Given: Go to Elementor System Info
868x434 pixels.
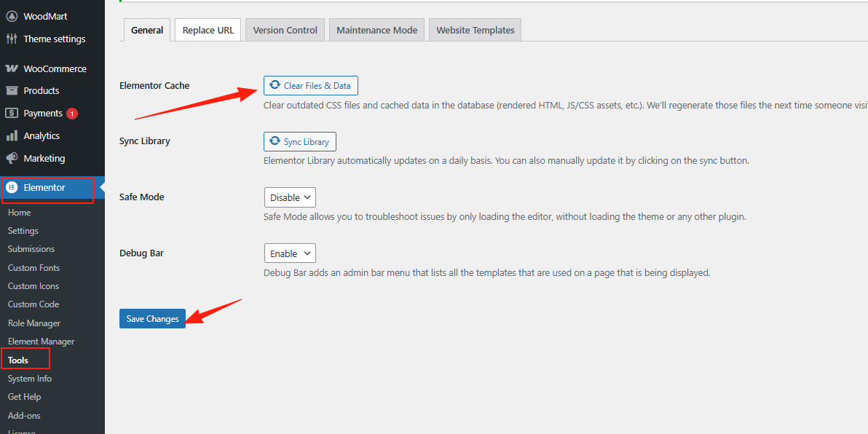Looking at the screenshot, I should 30,379.
